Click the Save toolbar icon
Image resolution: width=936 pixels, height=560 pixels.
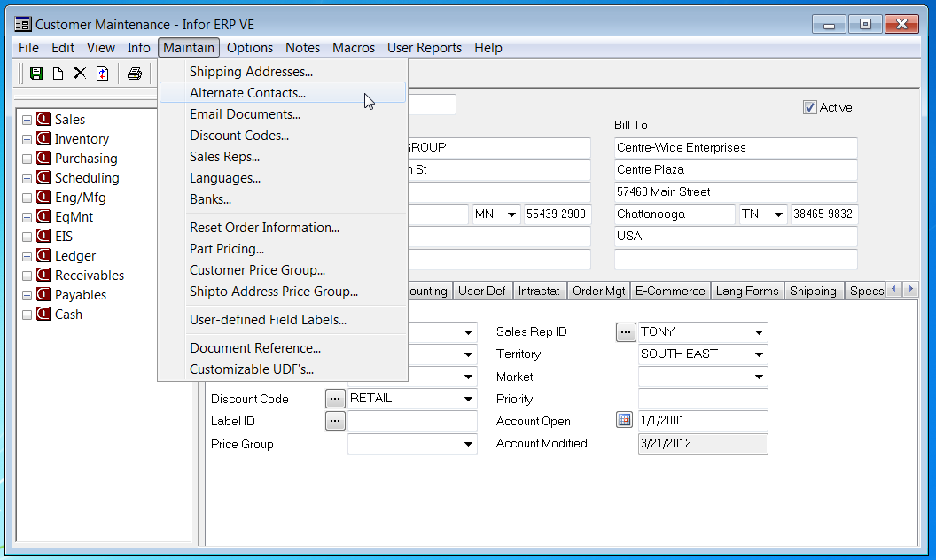pyautogui.click(x=36, y=74)
